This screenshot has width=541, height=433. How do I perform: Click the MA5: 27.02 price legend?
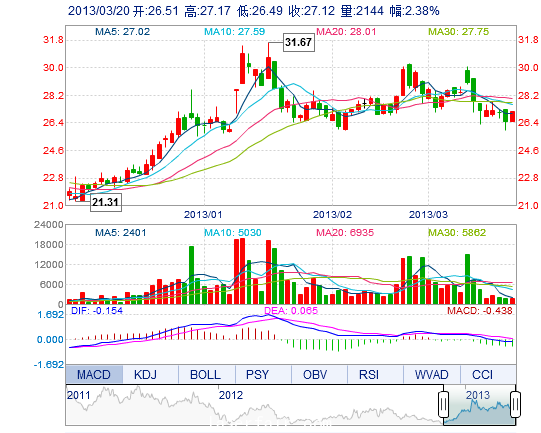122,32
